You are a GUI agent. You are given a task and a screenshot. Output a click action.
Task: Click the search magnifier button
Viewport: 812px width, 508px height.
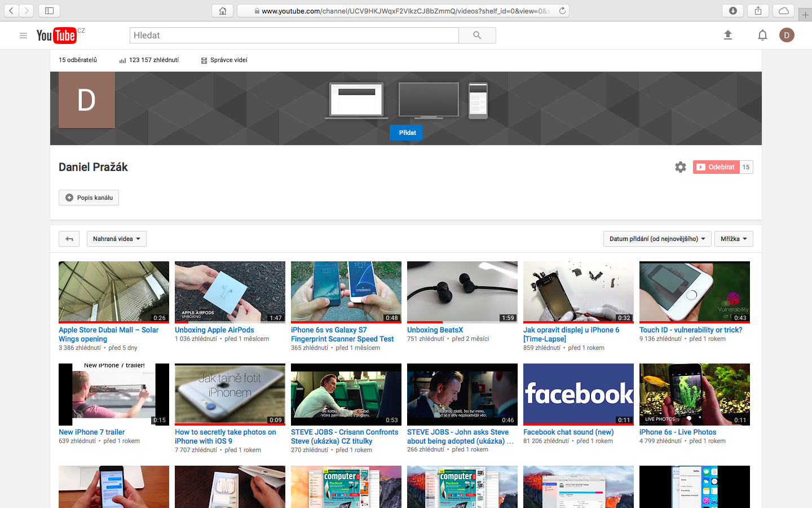coord(477,36)
